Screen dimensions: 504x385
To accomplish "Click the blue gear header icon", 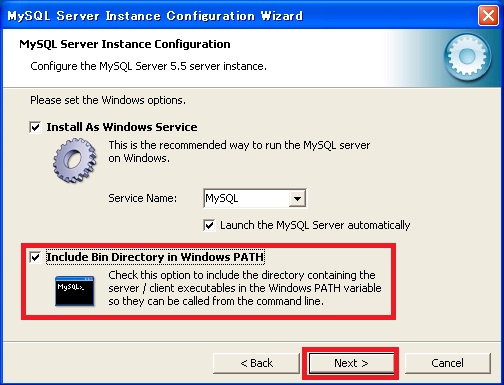I will (468, 57).
